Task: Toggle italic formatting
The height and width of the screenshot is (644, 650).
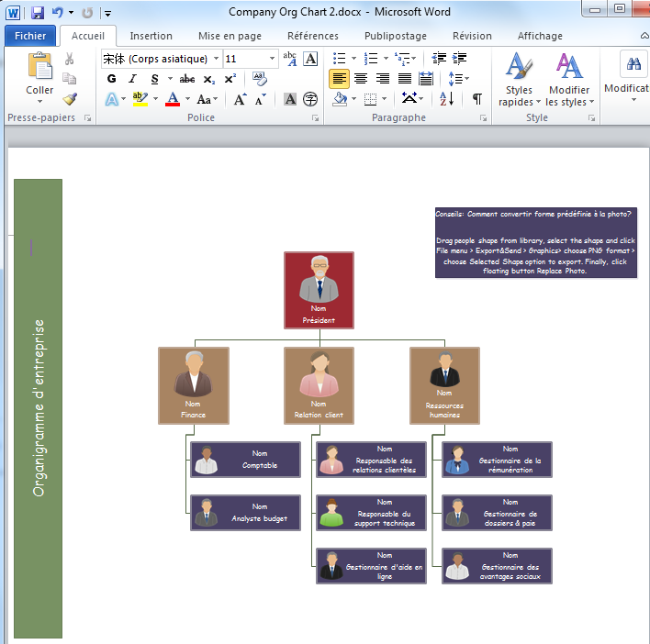Action: (x=132, y=79)
